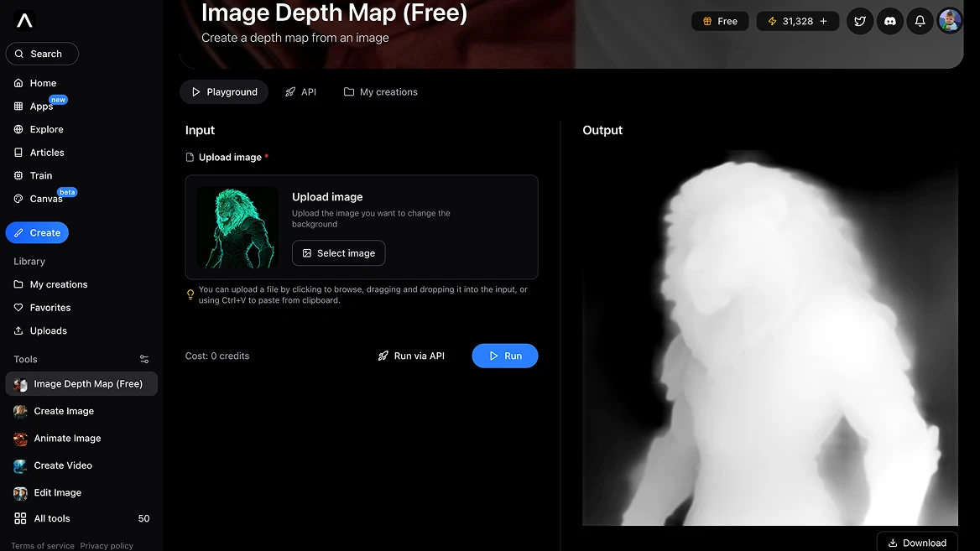Open the Search field in sidebar

[x=42, y=54]
